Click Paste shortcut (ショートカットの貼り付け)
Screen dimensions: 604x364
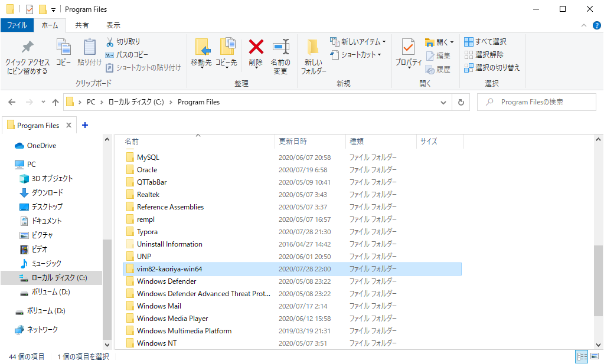[x=143, y=68]
